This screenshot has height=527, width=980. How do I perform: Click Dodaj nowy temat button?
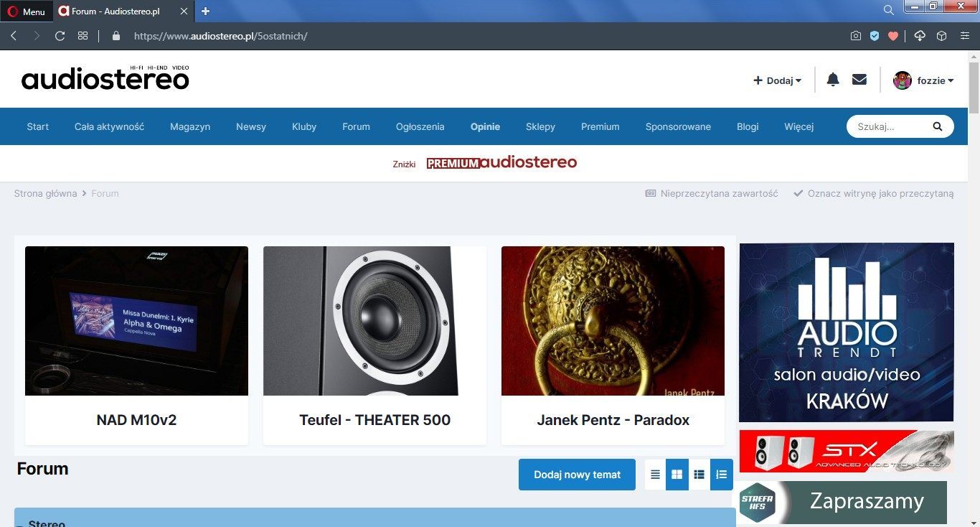click(x=577, y=475)
